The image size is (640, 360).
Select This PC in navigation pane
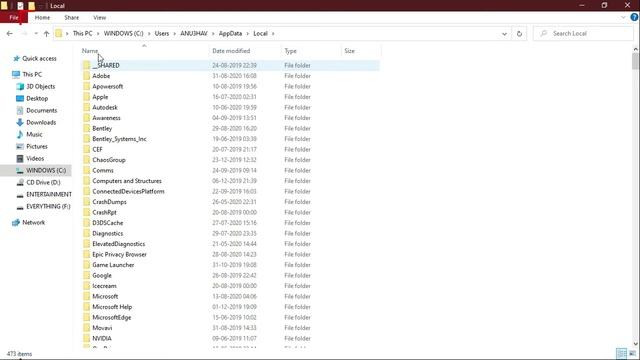pyautogui.click(x=32, y=74)
